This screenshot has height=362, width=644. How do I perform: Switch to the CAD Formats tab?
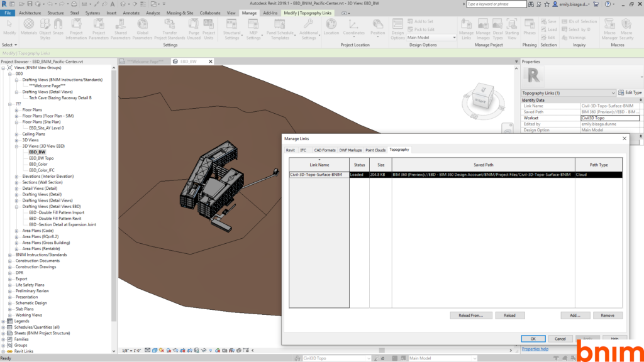pyautogui.click(x=325, y=150)
